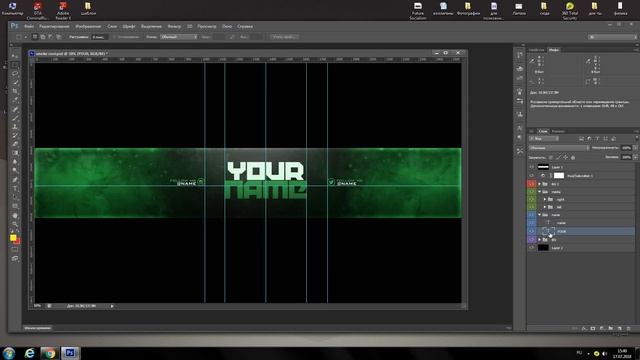
Task: Hide Layer 1 using eye icon
Action: click(531, 167)
